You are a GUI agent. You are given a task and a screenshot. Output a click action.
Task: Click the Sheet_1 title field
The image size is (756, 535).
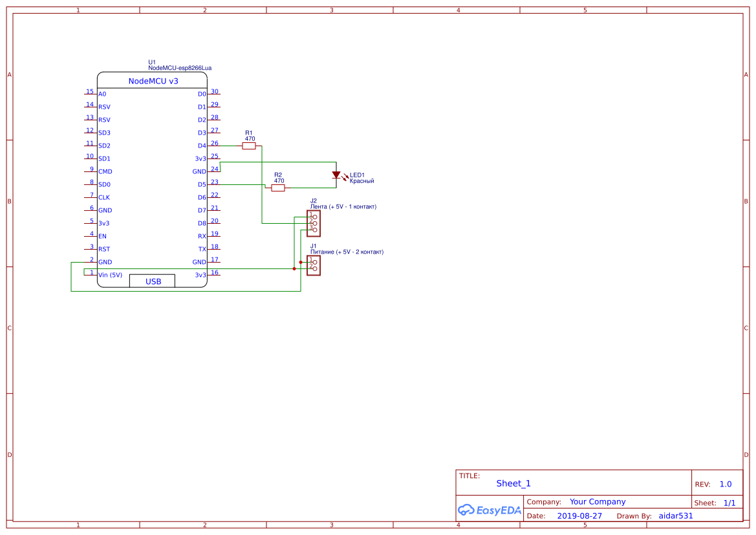(x=513, y=483)
